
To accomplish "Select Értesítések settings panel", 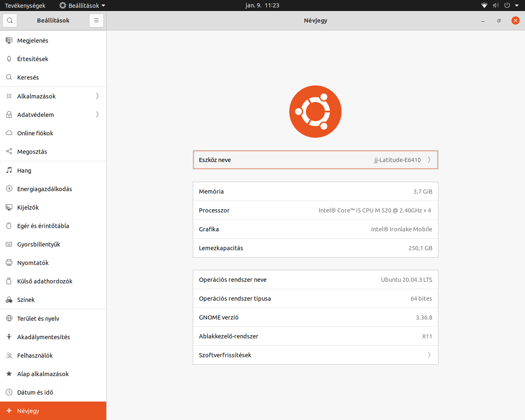I will (53, 59).
